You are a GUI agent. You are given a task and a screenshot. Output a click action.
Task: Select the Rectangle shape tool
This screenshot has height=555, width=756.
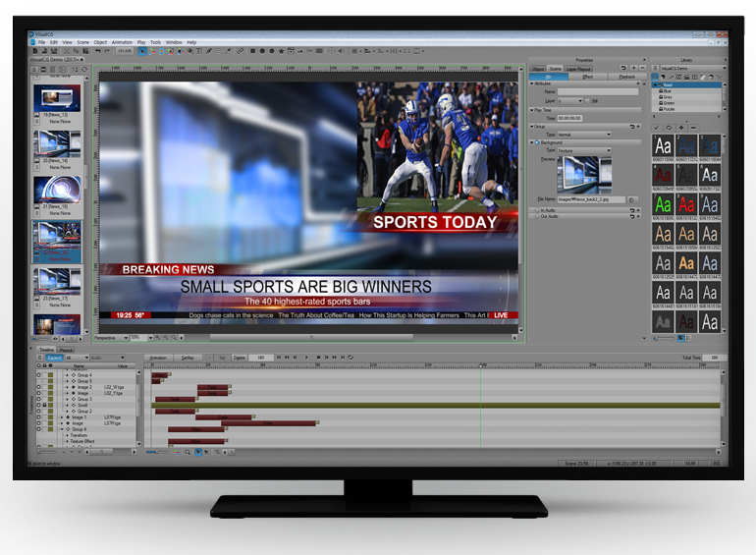click(252, 51)
